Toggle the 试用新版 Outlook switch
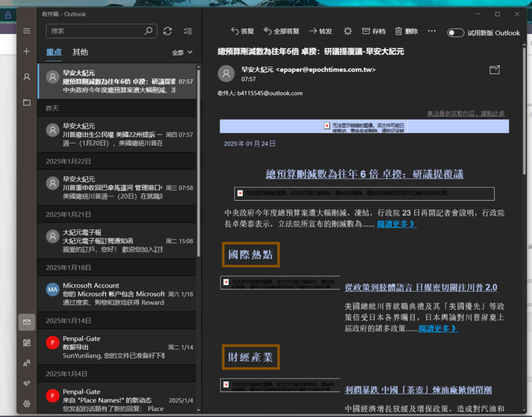Screen dimensions: 532x417 pos(456,33)
